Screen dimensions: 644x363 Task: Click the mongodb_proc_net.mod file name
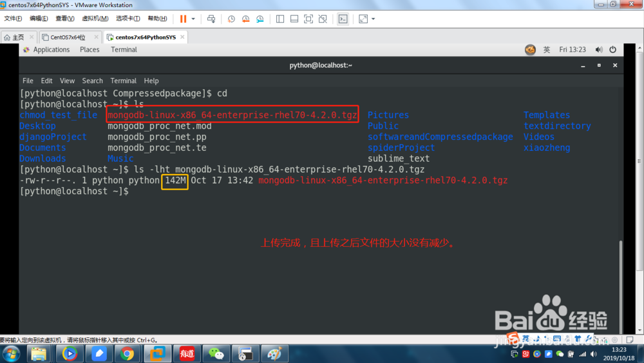pos(160,126)
